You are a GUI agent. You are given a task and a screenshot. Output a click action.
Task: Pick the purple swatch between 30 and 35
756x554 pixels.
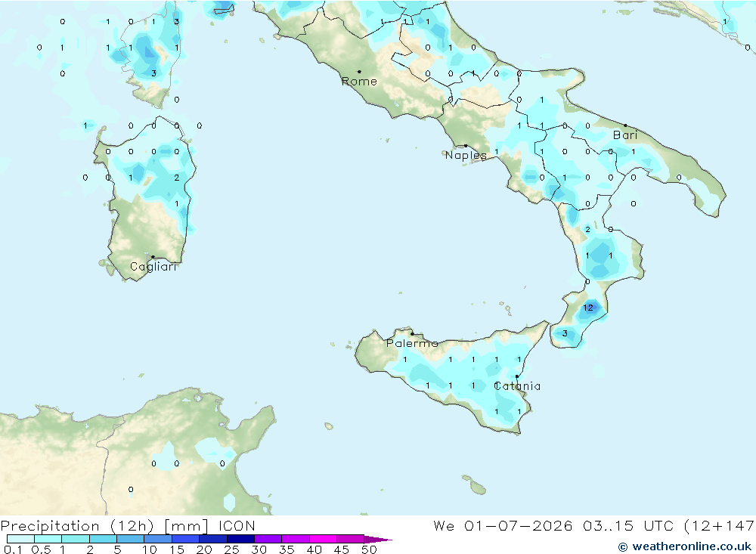click(268, 539)
